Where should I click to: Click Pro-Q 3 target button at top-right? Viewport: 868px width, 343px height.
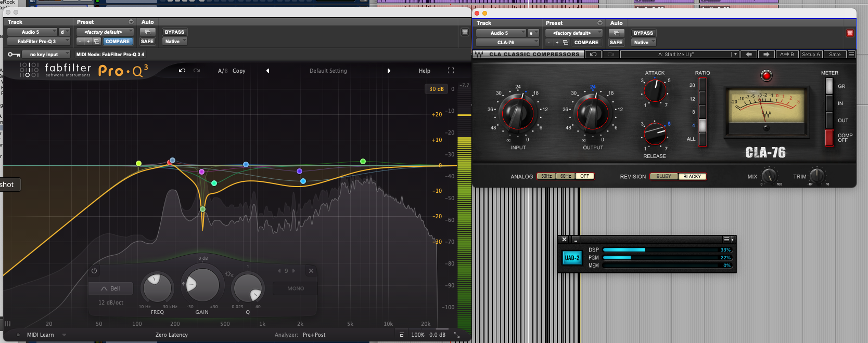465,32
